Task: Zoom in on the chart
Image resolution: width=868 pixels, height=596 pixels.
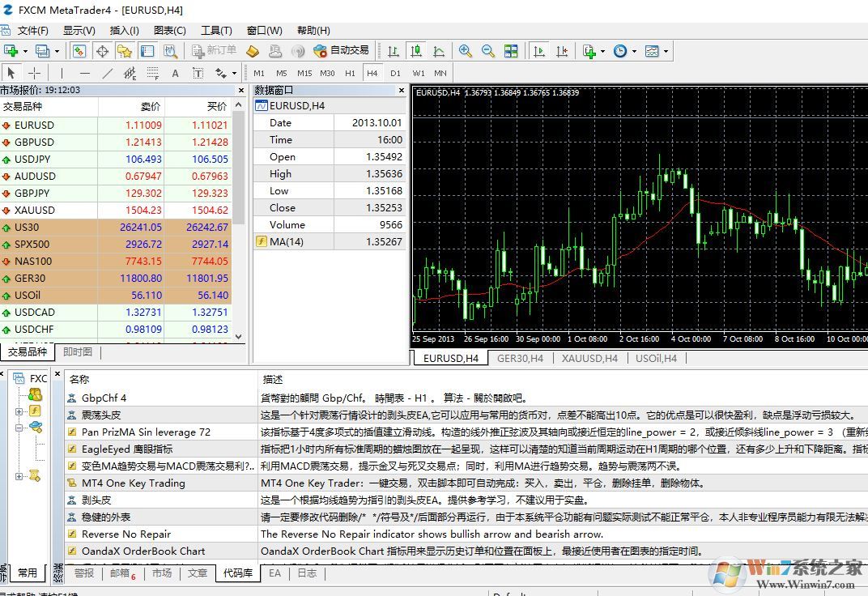Action: pyautogui.click(x=464, y=50)
